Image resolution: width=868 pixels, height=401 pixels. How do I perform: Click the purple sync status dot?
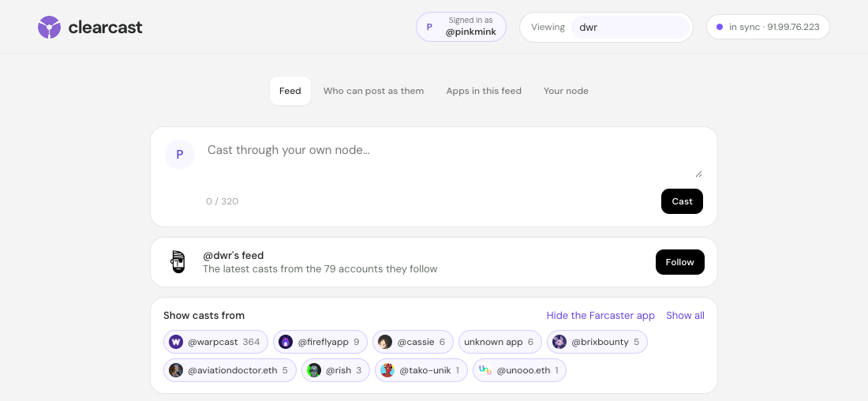pyautogui.click(x=720, y=27)
